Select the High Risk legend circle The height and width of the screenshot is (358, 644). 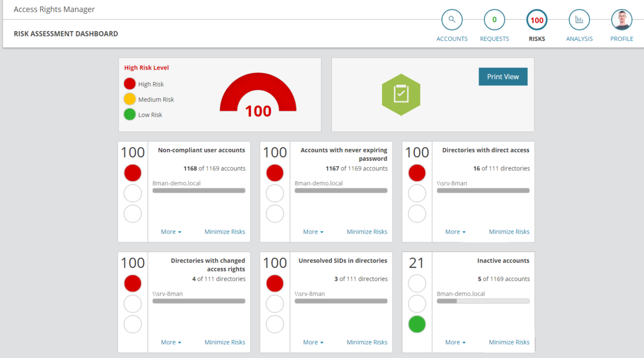point(130,84)
